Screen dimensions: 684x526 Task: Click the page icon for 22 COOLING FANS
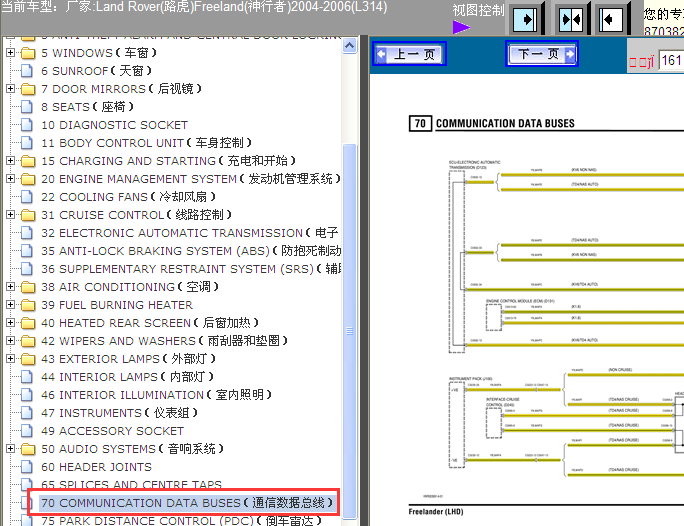pyautogui.click(x=27, y=197)
